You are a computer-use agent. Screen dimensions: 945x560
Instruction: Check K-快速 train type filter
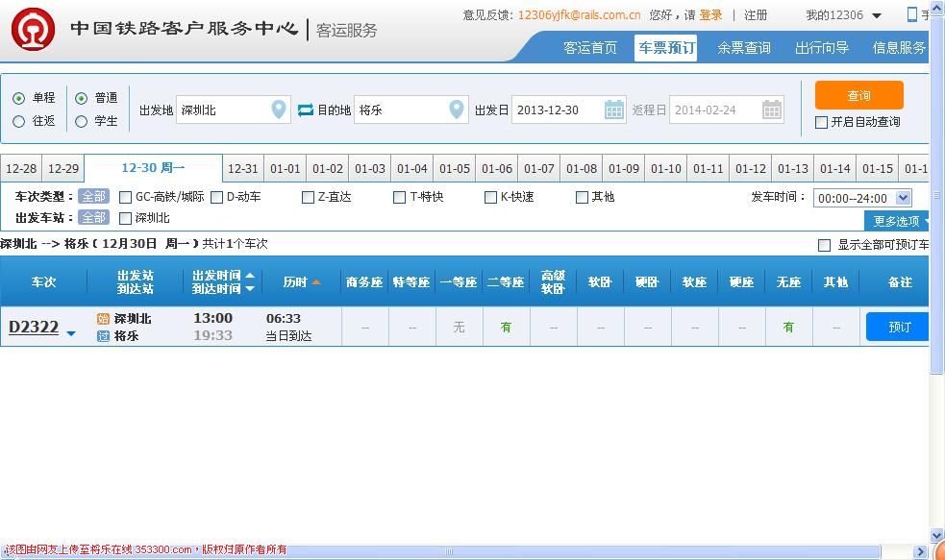pyautogui.click(x=490, y=198)
